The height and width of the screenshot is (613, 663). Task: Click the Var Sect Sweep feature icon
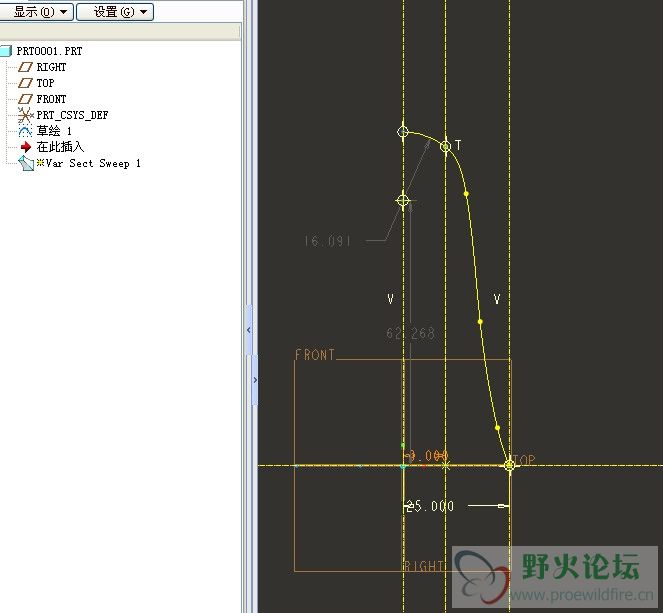pyautogui.click(x=26, y=163)
